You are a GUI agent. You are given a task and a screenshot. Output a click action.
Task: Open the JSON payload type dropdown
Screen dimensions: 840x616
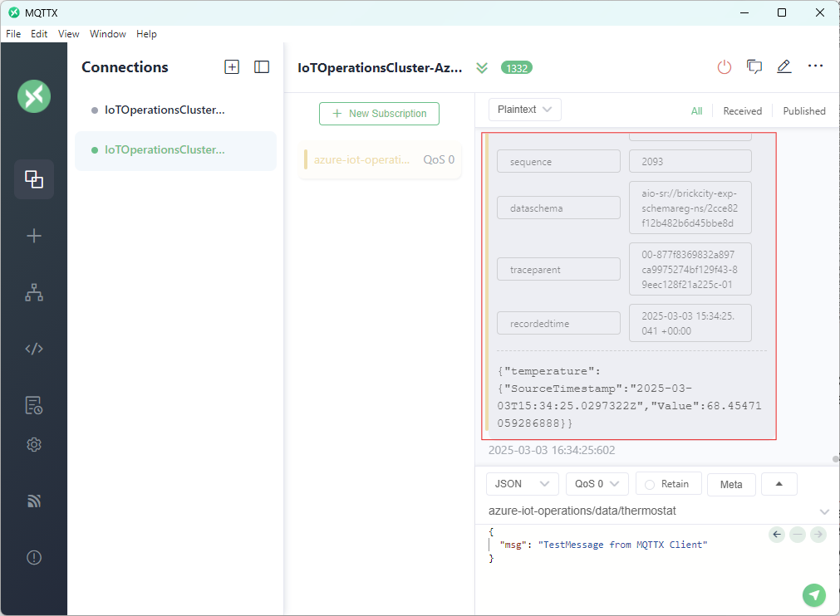tap(522, 484)
